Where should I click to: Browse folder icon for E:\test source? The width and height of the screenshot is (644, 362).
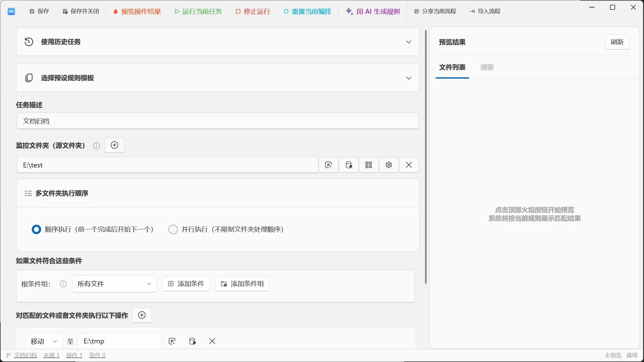329,165
